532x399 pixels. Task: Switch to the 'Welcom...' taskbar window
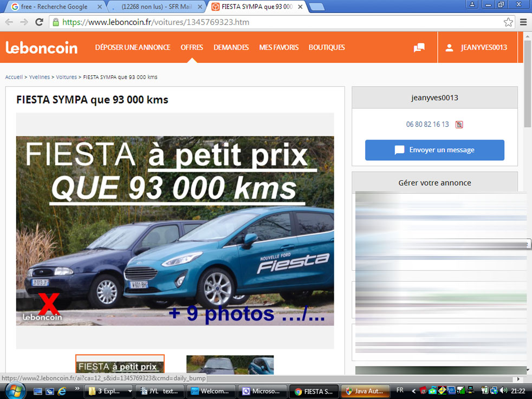click(x=211, y=391)
